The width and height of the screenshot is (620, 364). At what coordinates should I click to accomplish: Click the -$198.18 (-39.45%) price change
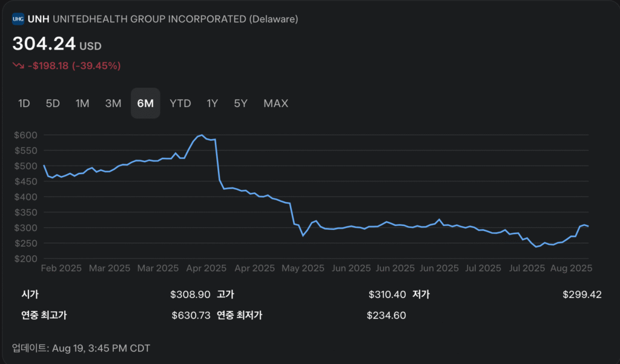[74, 65]
